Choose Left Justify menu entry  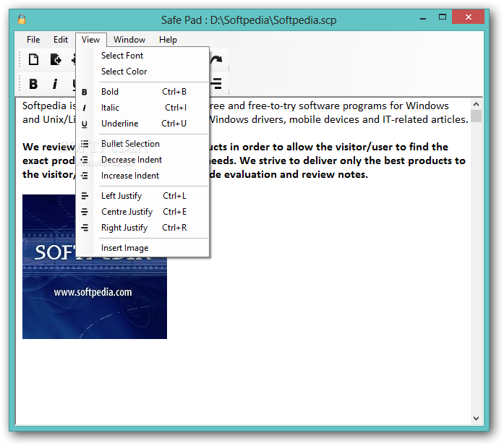143,196
